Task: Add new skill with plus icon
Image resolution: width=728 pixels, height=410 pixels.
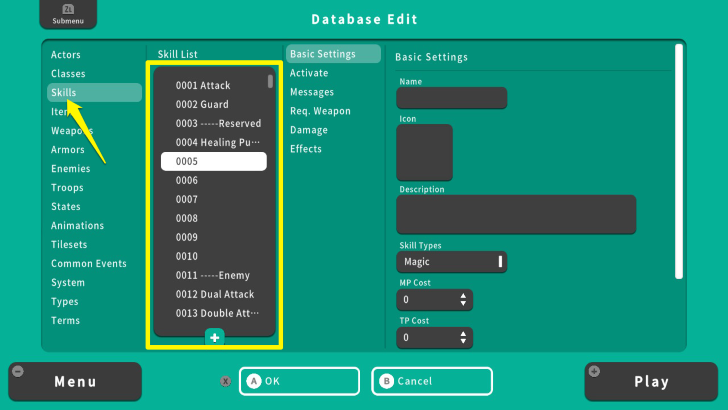Action: tap(214, 338)
